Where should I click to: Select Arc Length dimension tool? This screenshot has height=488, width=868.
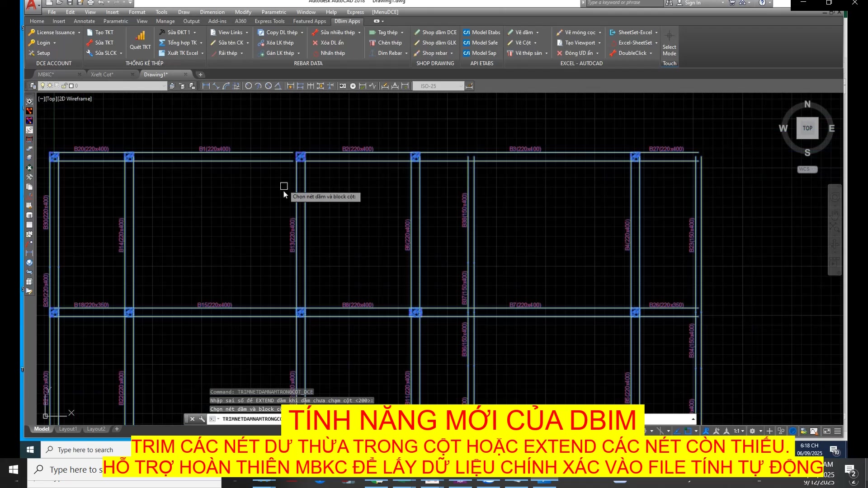[x=226, y=86]
